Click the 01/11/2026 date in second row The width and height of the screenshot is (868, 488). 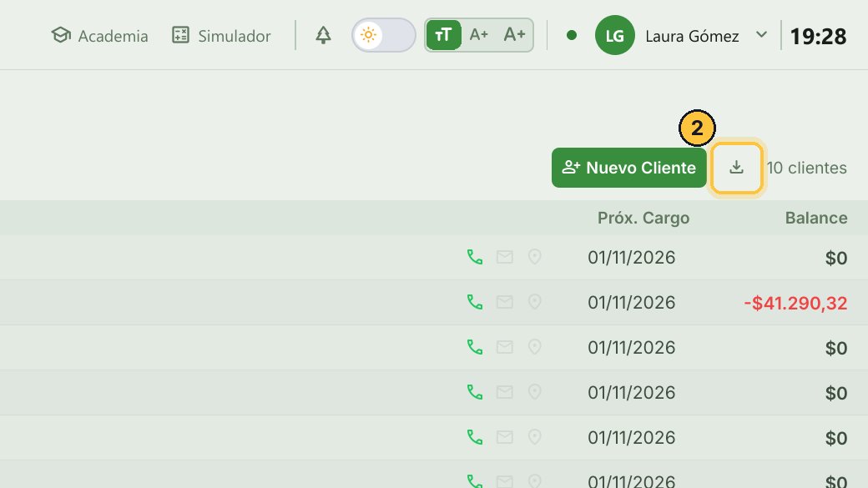632,303
